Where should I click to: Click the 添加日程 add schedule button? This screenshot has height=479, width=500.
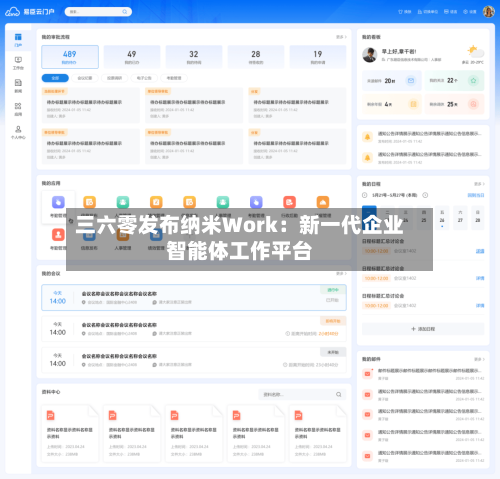click(423, 329)
